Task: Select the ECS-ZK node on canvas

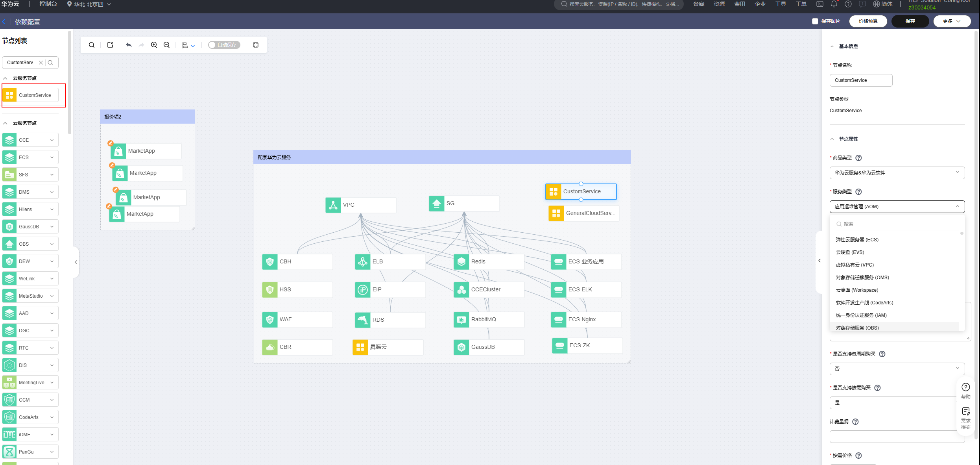Action: click(587, 346)
